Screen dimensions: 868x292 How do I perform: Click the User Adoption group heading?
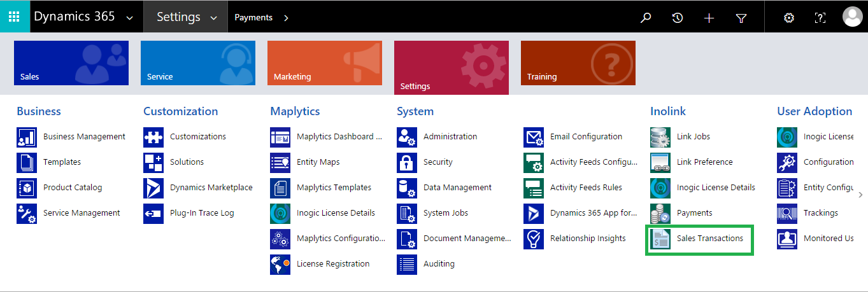coord(815,111)
